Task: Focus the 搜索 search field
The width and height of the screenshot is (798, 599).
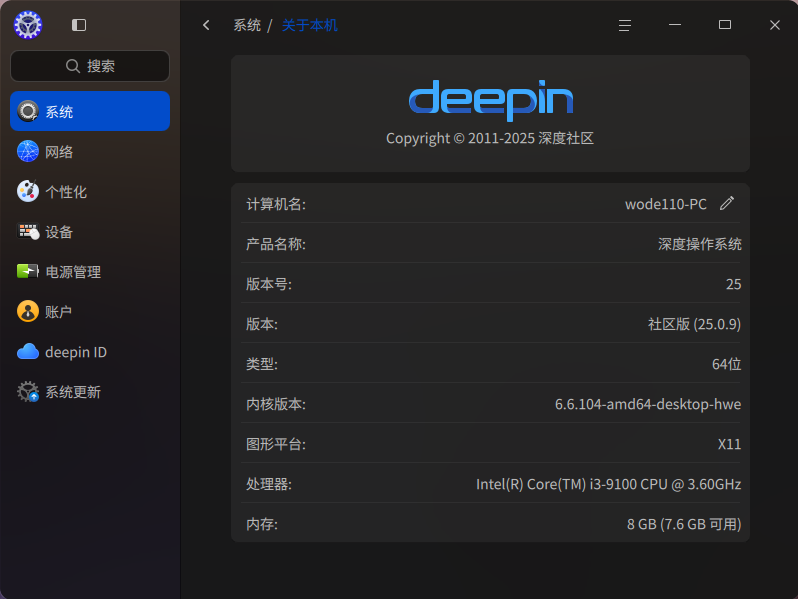Action: click(90, 66)
